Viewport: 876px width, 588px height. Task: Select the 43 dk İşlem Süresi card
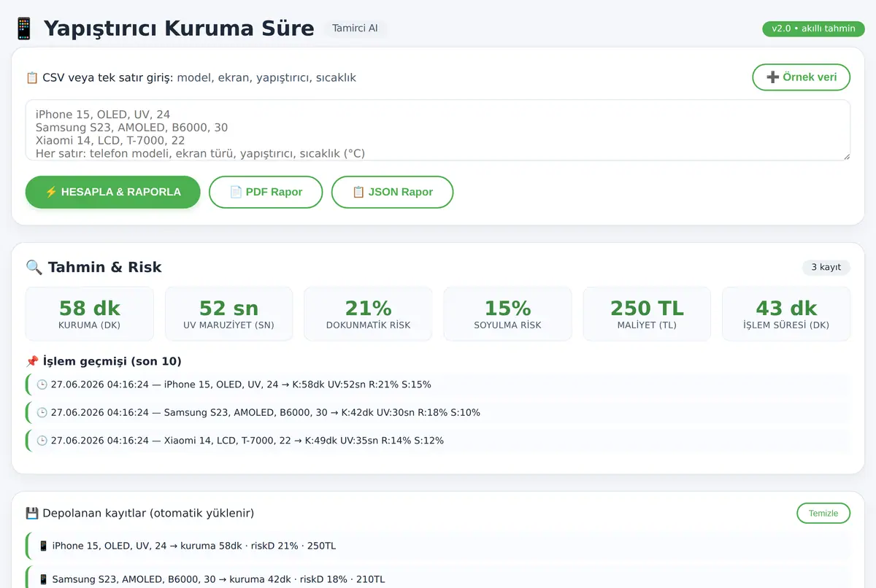point(786,314)
